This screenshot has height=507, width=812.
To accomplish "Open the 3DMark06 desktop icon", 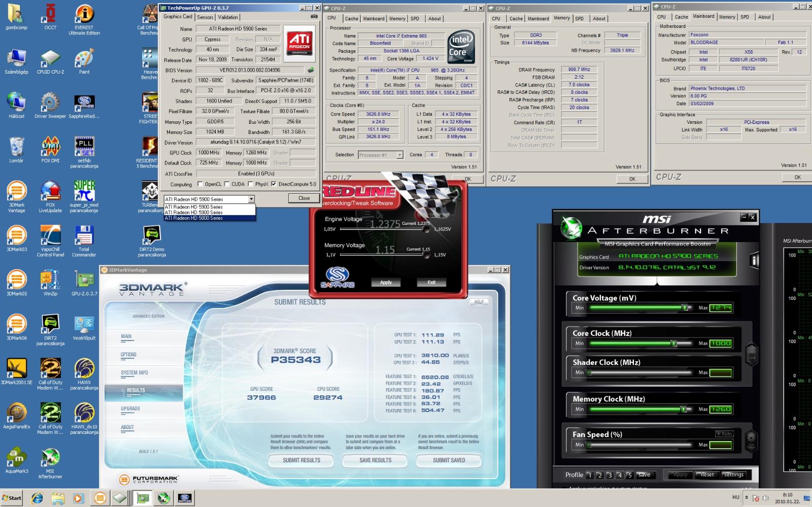I will [16, 327].
